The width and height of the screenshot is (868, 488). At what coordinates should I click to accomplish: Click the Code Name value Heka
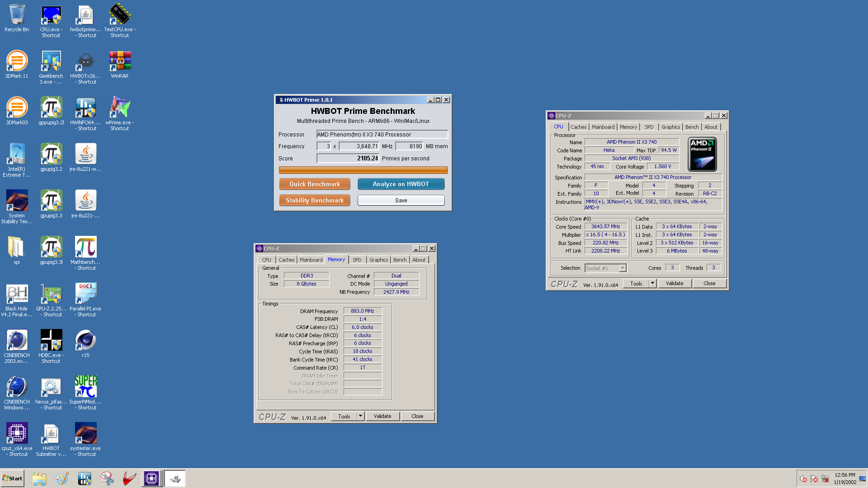pos(609,150)
